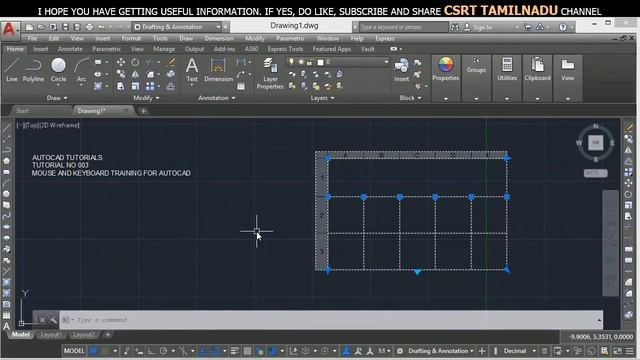Switch to the Annotate ribbon tab
The height and width of the screenshot is (360, 640).
tap(70, 49)
